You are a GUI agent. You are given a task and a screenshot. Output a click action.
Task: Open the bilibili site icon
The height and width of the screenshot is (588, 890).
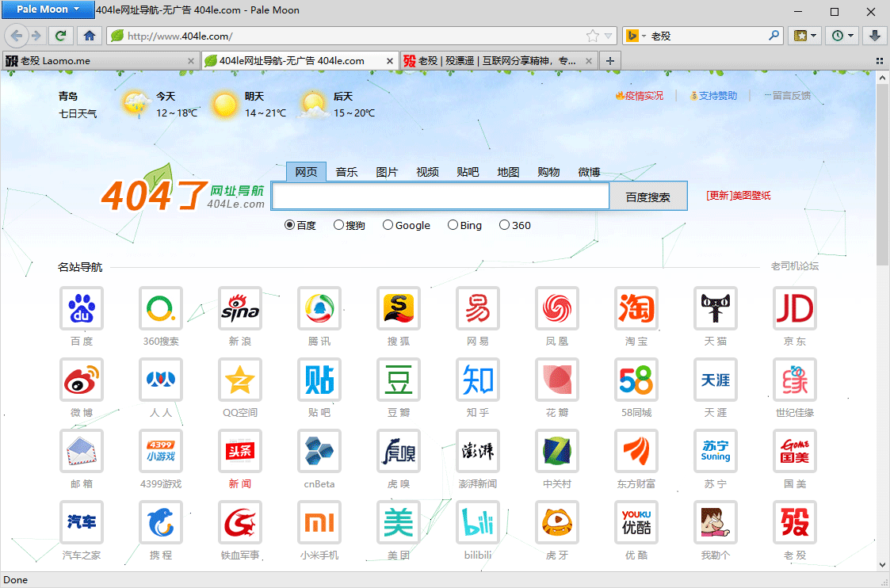click(478, 522)
